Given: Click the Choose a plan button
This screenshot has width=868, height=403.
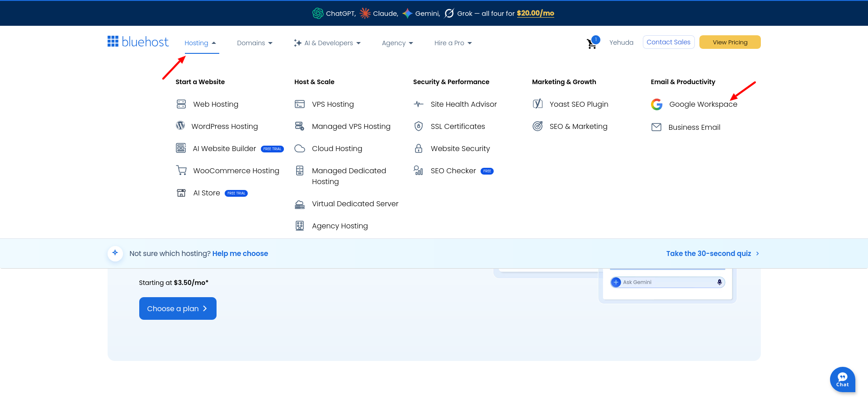Looking at the screenshot, I should (178, 308).
